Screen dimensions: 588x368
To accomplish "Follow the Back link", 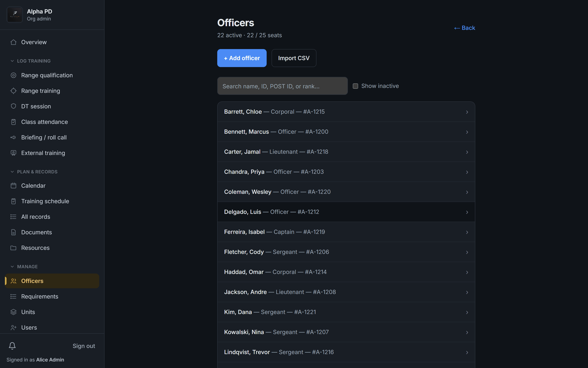I will coord(464,28).
